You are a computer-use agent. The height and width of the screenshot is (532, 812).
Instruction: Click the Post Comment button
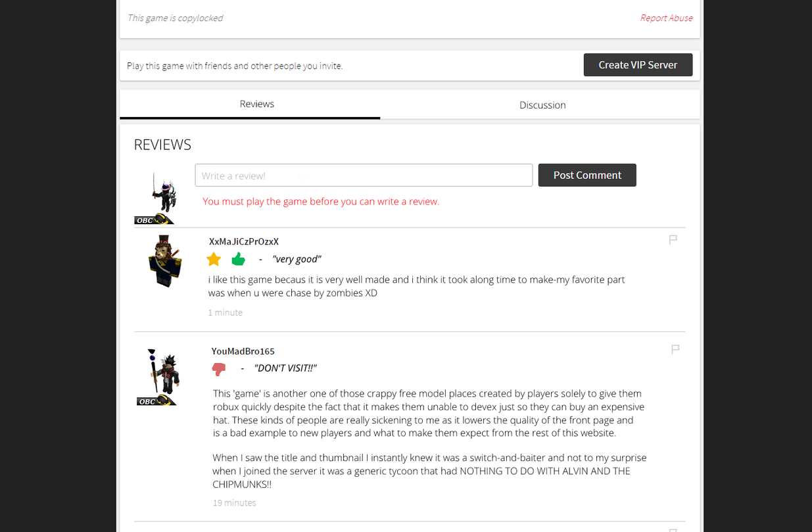[x=586, y=175]
